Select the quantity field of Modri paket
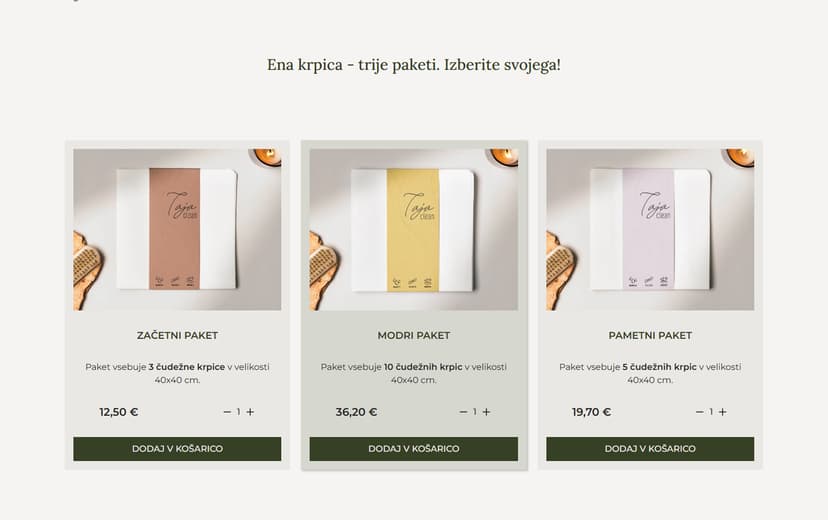The image size is (828, 520). [475, 412]
